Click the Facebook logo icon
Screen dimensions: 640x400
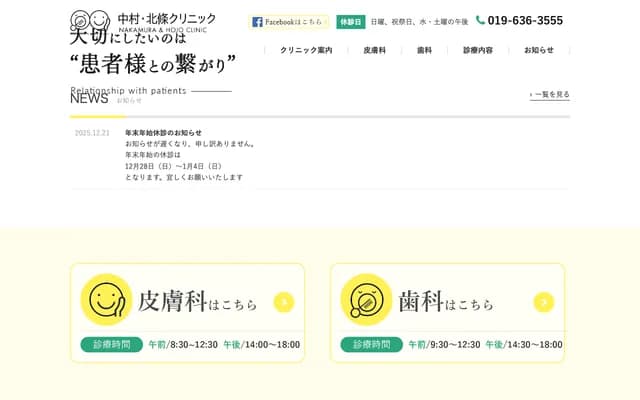pyautogui.click(x=257, y=21)
